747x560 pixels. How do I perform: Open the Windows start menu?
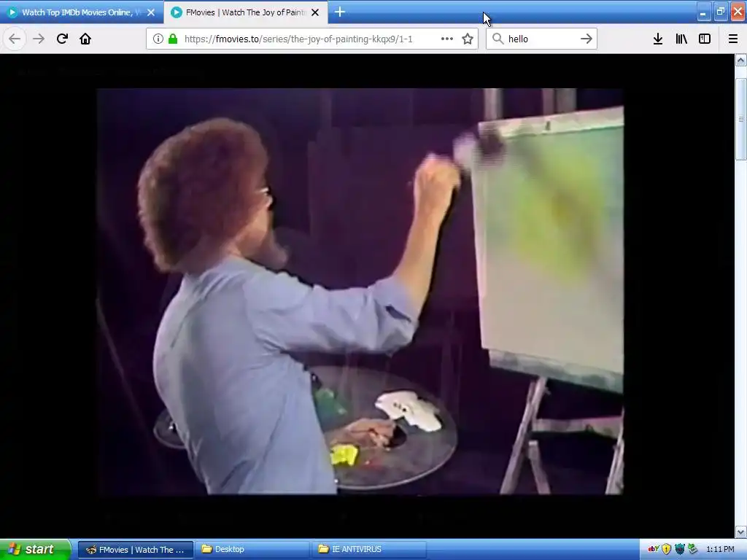pyautogui.click(x=35, y=550)
